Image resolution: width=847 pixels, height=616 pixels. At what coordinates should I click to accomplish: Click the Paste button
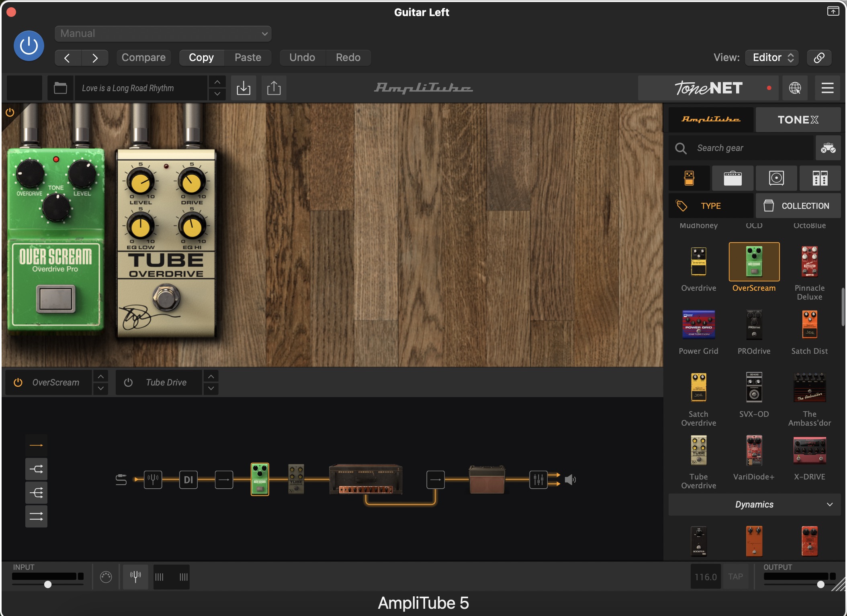pyautogui.click(x=248, y=57)
